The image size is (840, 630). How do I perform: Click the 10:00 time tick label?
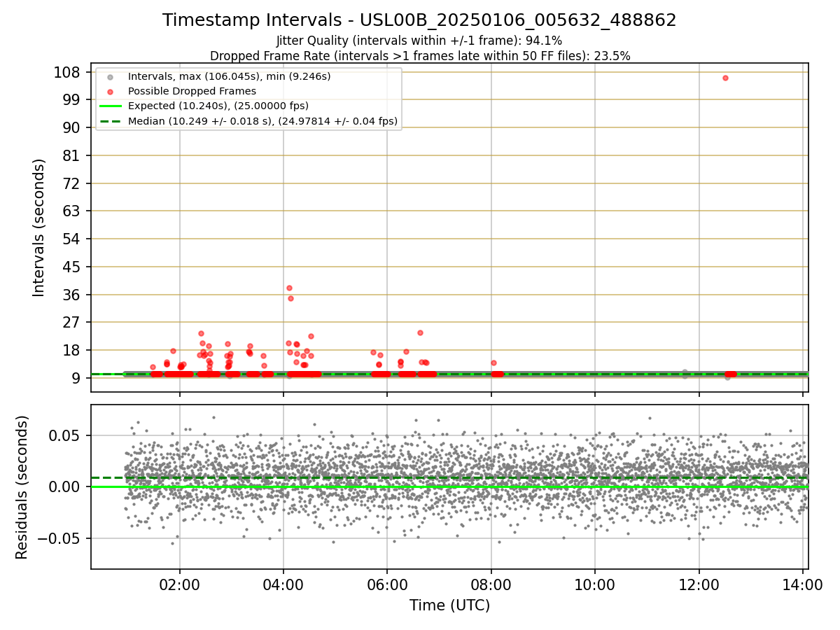pyautogui.click(x=595, y=583)
